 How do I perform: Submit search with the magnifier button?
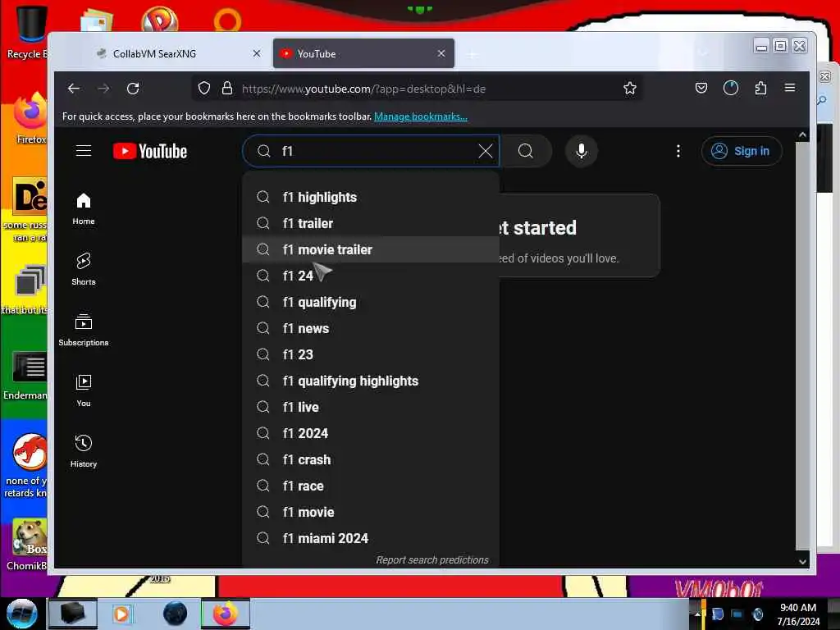click(526, 151)
